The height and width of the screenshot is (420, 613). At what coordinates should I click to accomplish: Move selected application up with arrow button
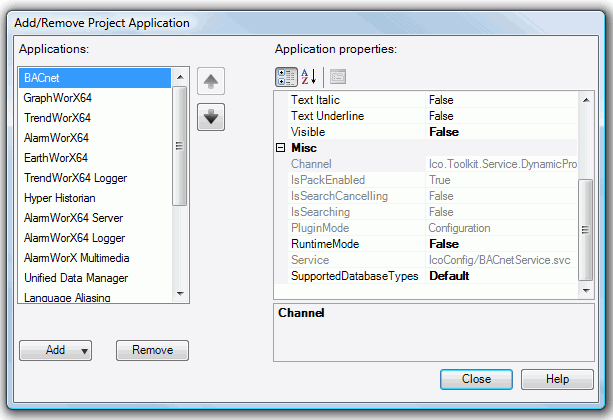click(211, 81)
